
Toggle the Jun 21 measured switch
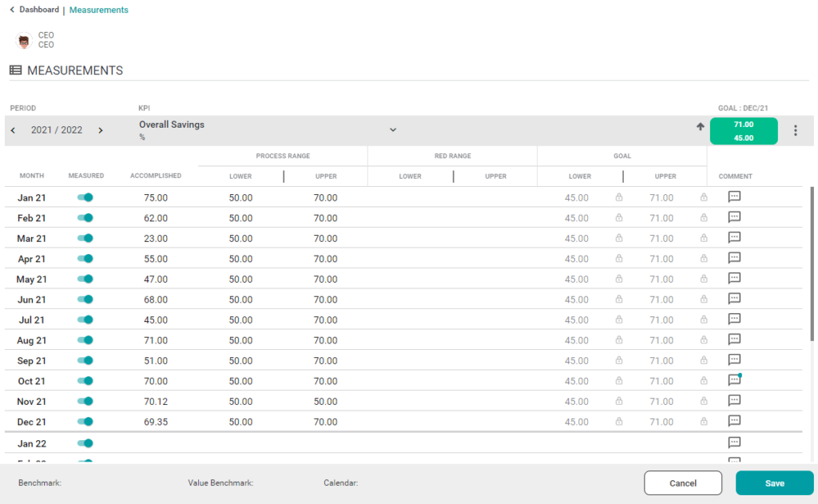pyautogui.click(x=85, y=299)
